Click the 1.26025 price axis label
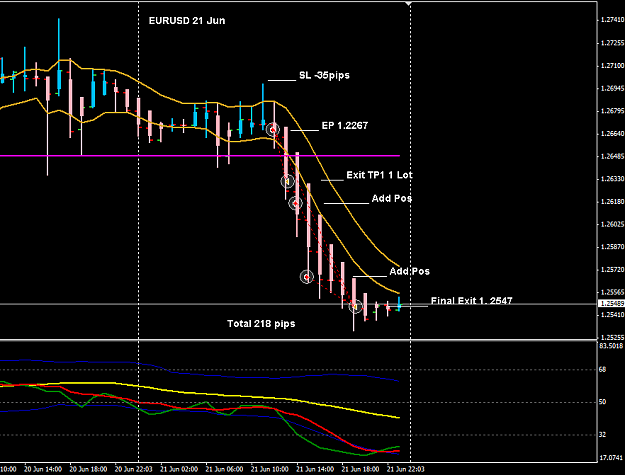This screenshot has width=625, height=475. click(x=612, y=224)
